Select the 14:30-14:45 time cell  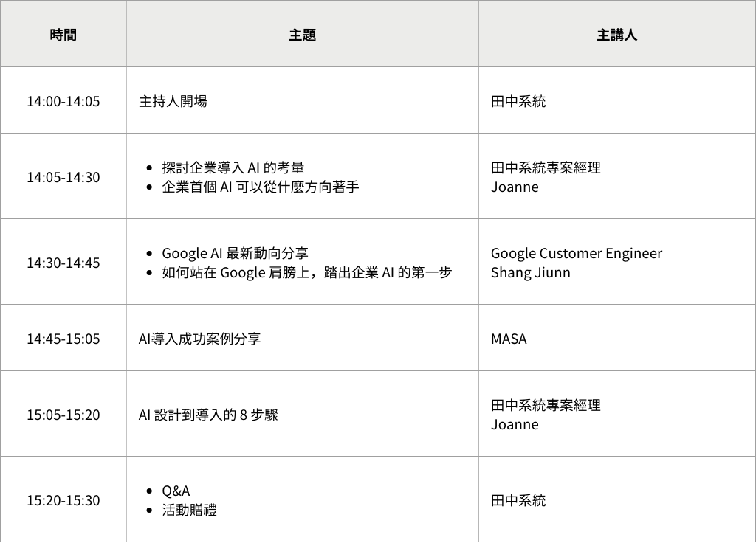pos(63,263)
